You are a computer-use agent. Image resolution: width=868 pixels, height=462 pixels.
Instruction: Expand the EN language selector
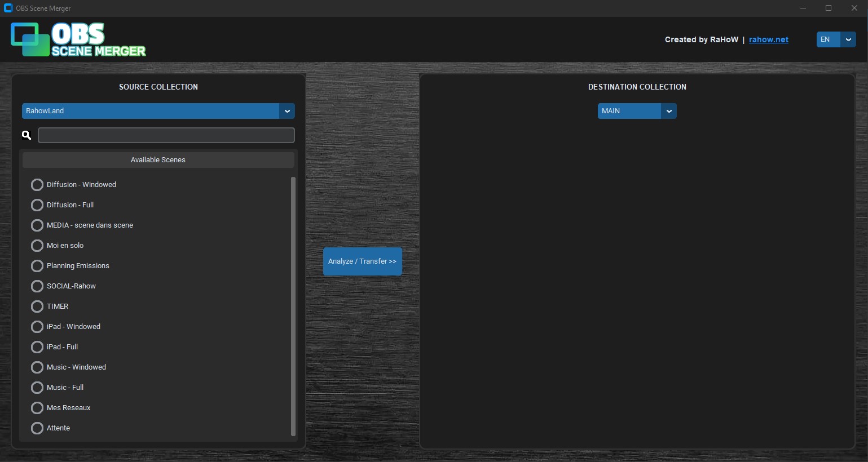click(848, 39)
